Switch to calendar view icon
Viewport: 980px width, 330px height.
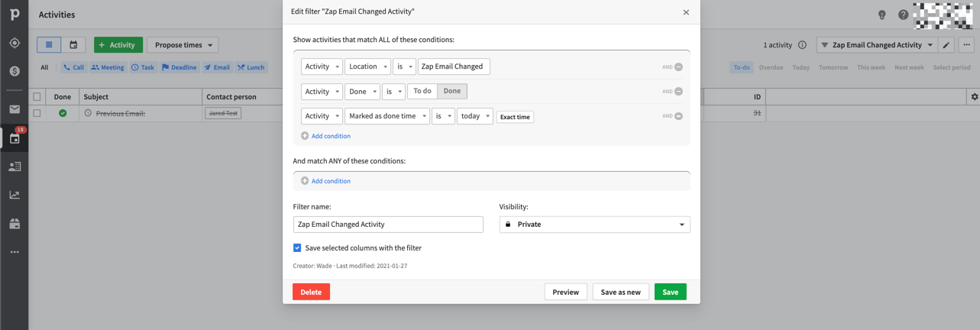(73, 45)
